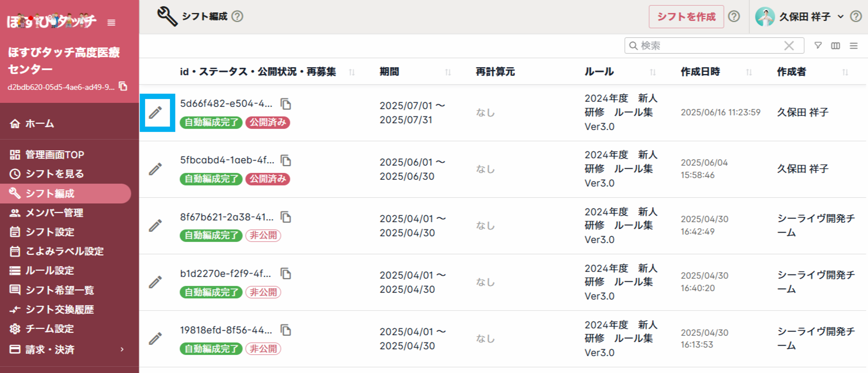Collapse sidebar with hamburger icon
868x373 pixels.
[111, 22]
